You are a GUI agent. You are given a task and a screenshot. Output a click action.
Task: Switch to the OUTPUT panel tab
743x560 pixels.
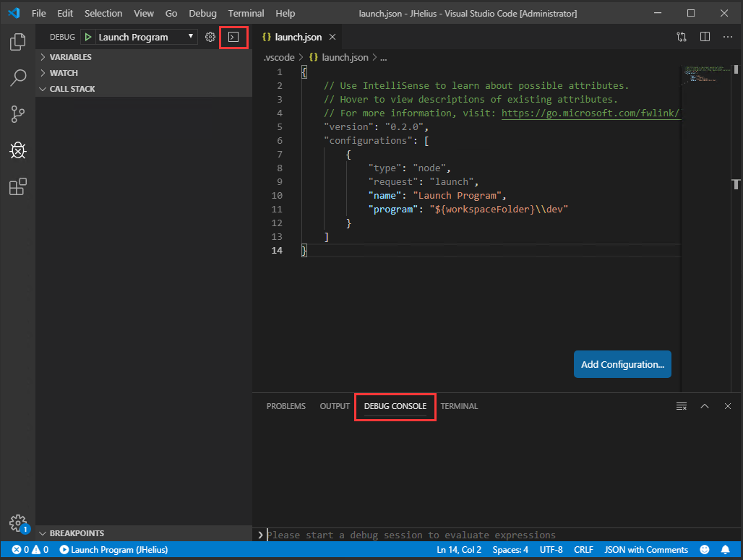[335, 406]
